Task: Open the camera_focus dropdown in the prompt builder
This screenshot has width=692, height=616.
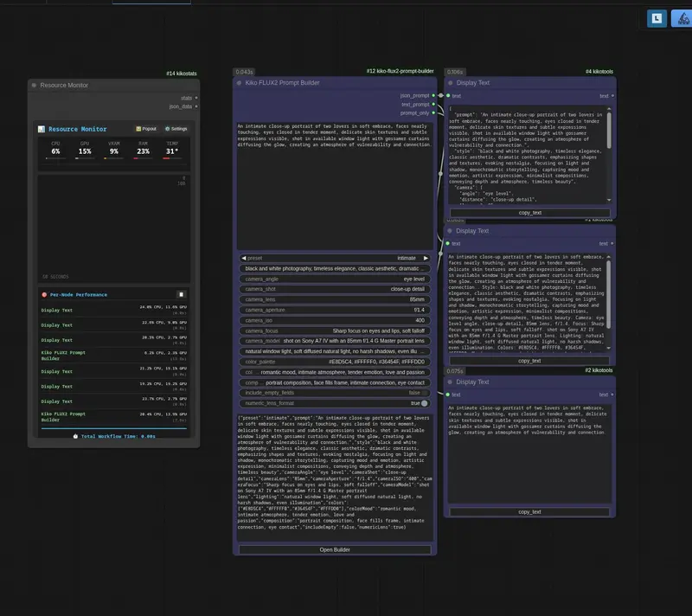Action: pos(338,330)
